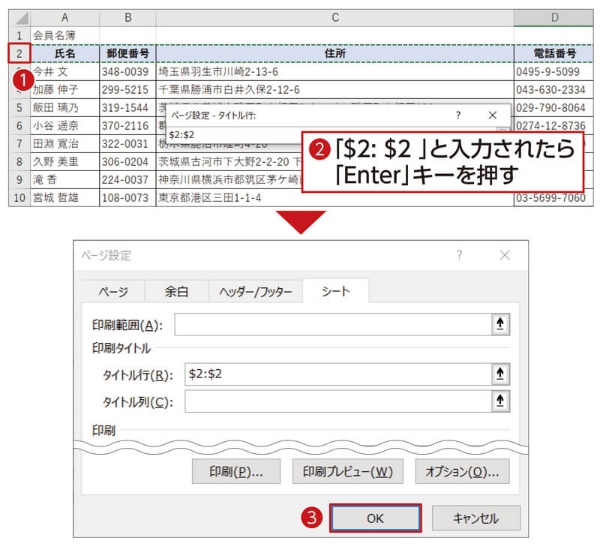Click cell 宮城 哲雄
The image size is (600, 547).
click(65, 198)
